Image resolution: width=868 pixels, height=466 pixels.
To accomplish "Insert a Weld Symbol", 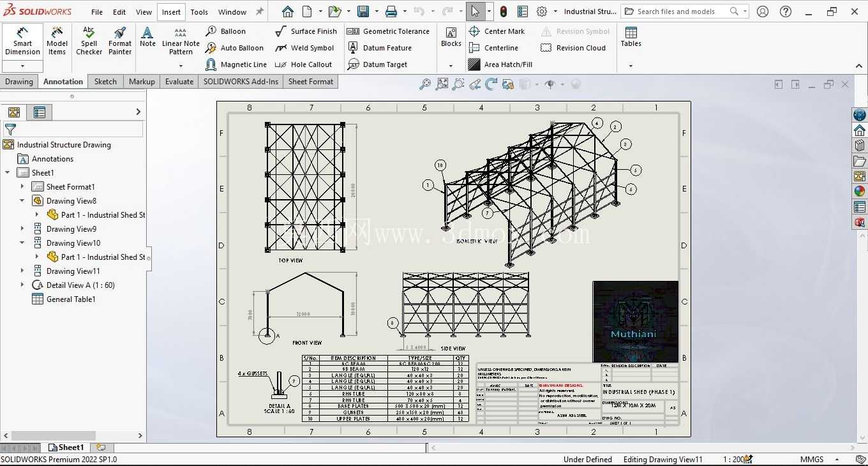I will click(304, 48).
